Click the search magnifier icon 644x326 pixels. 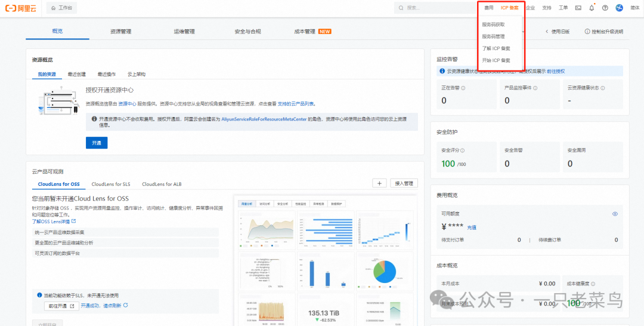[x=401, y=8]
